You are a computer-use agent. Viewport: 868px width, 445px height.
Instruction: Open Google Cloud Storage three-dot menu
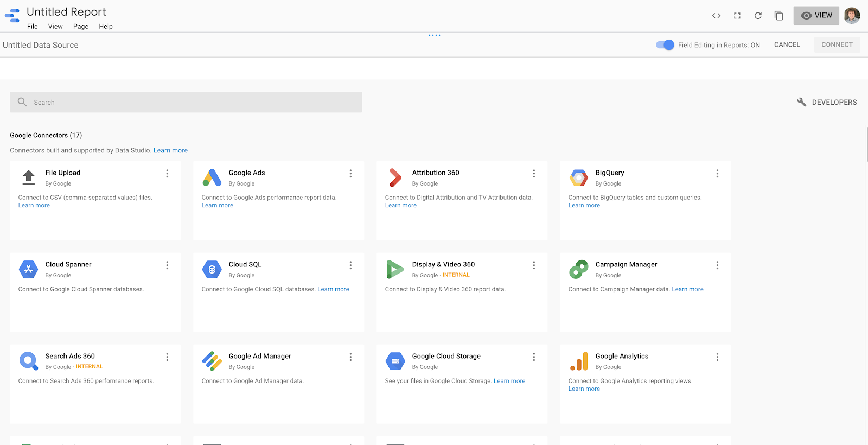pyautogui.click(x=534, y=357)
